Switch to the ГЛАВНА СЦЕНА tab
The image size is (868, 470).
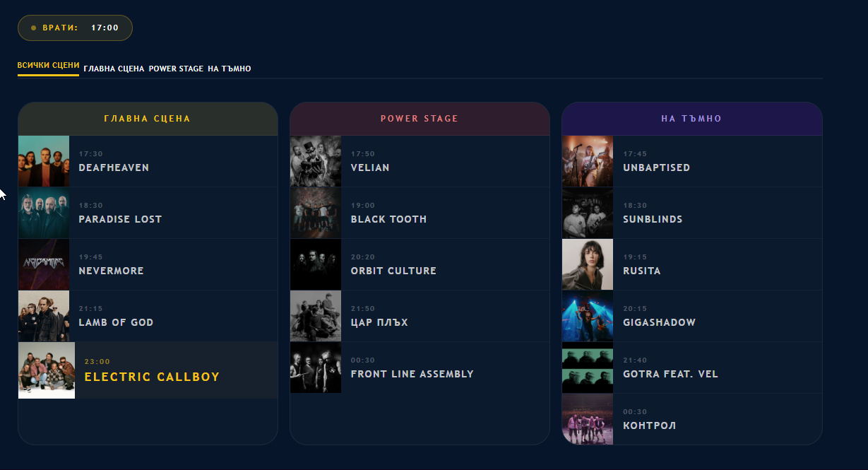[x=114, y=69]
